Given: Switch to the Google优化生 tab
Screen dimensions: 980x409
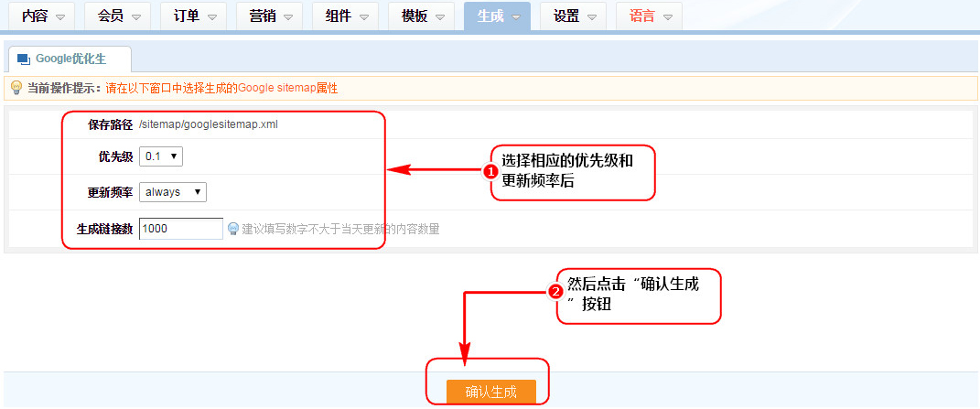Looking at the screenshot, I should pos(70,59).
